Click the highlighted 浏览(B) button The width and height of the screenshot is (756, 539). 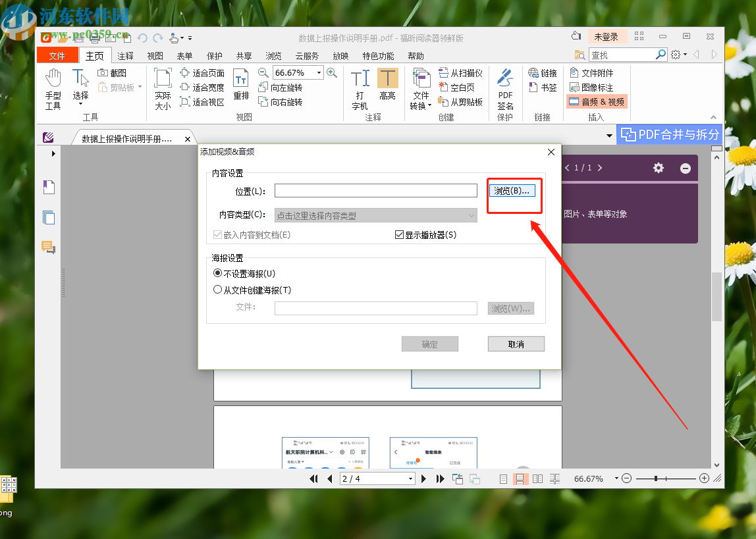(x=514, y=191)
